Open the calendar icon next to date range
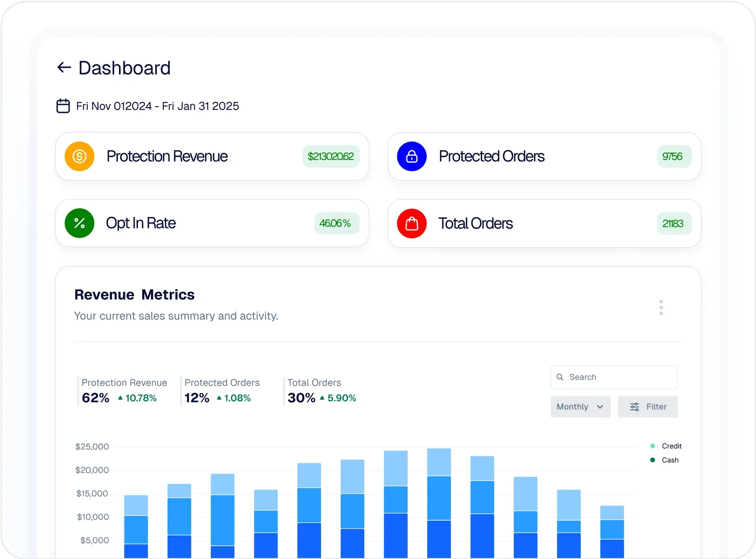This screenshot has width=756, height=559. click(63, 106)
